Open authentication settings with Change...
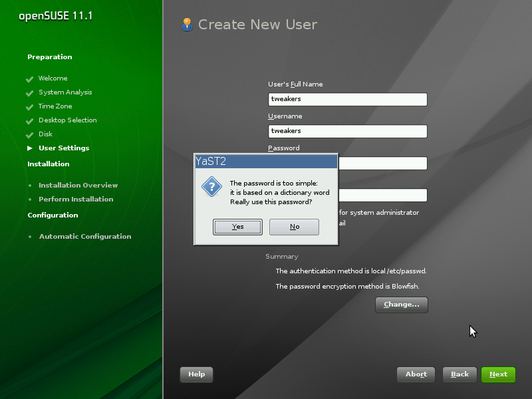532x399 pixels. click(x=402, y=305)
